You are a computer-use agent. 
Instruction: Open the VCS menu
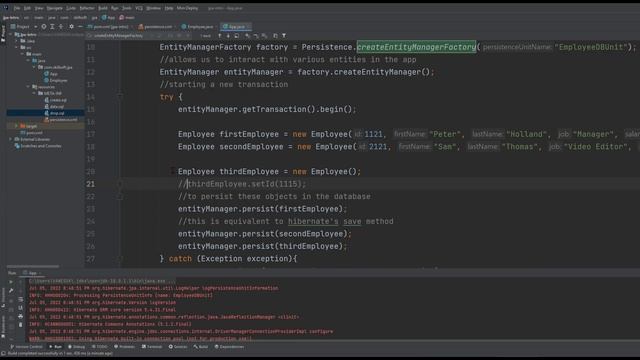coord(139,8)
